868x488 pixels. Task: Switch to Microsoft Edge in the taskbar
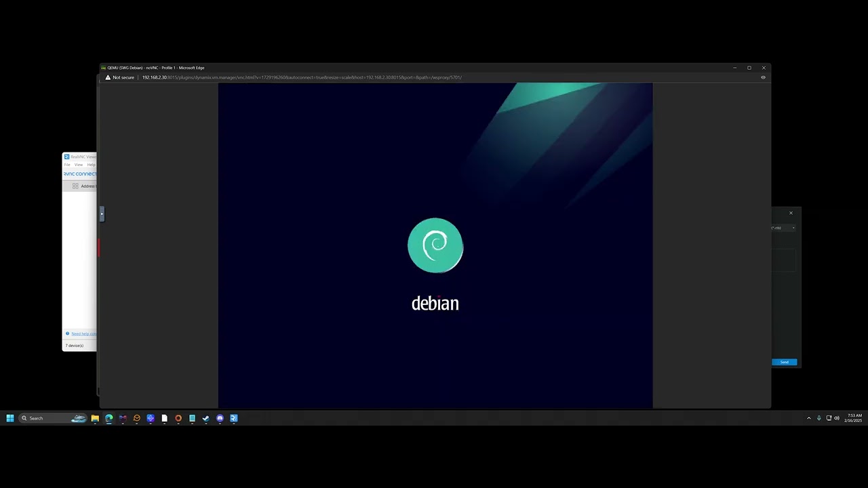coord(108,418)
